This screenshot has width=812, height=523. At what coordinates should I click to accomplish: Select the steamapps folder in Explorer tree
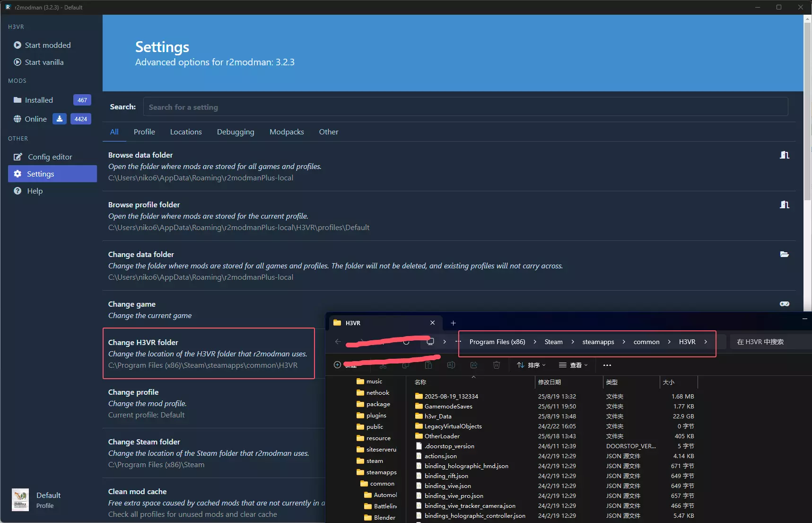[376, 472]
